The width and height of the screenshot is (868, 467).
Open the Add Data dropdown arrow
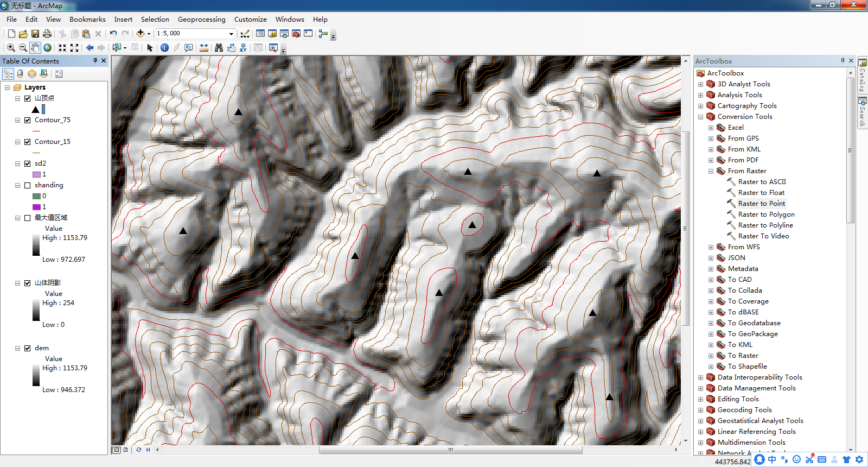coord(149,34)
